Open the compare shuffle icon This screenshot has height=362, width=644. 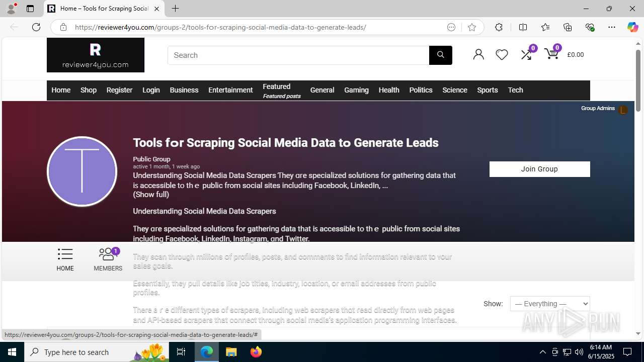click(526, 55)
